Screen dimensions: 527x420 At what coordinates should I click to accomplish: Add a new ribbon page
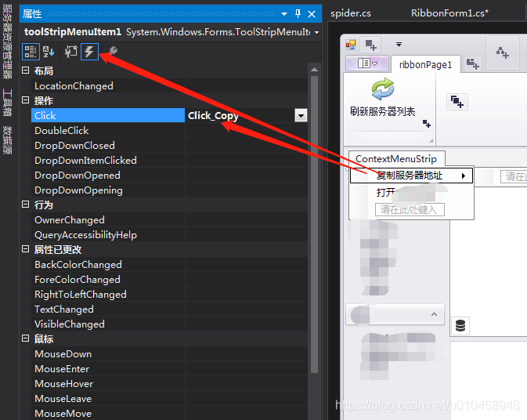[472, 63]
